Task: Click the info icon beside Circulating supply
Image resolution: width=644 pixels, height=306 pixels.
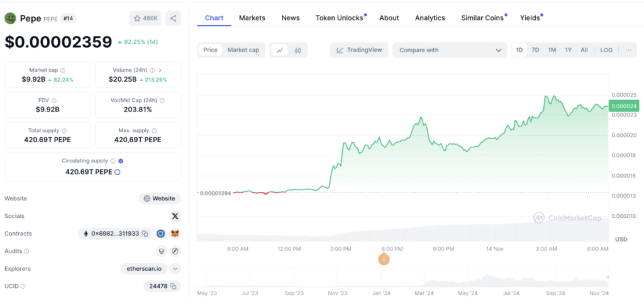Action: point(113,161)
